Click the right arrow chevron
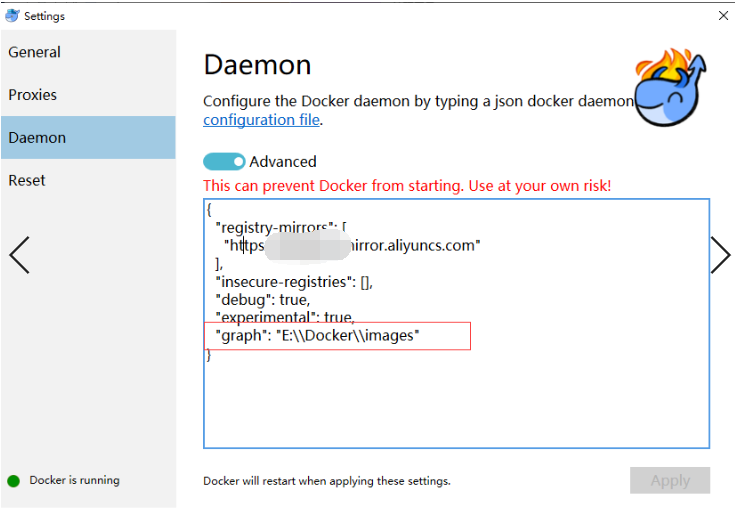This screenshot has width=735, height=511. 720,256
